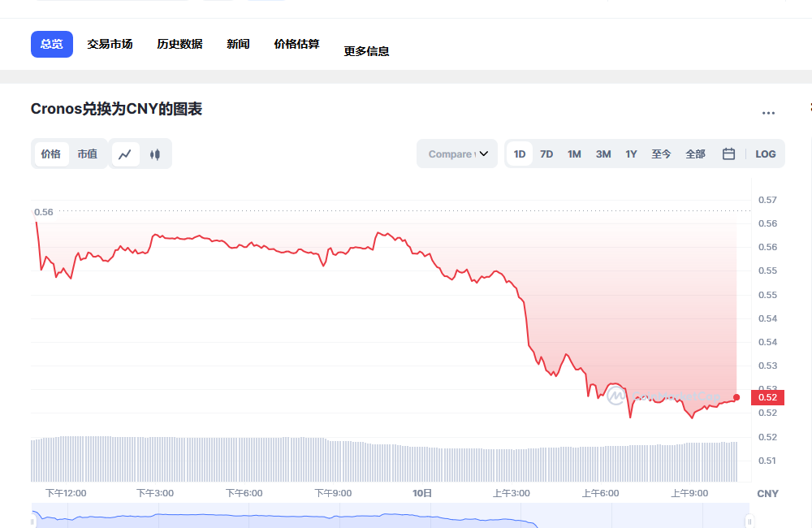This screenshot has width=812, height=528.
Task: Switch to candlestick chart icon
Action: click(x=155, y=154)
